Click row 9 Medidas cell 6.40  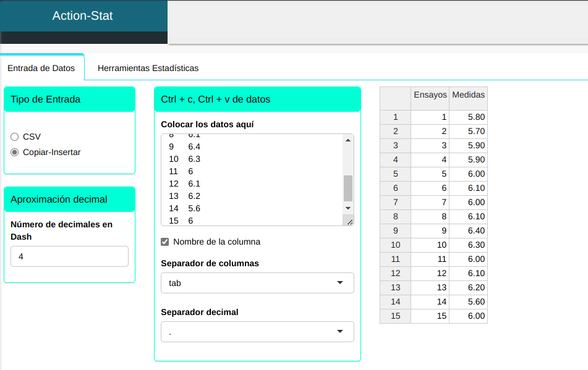[468, 231]
